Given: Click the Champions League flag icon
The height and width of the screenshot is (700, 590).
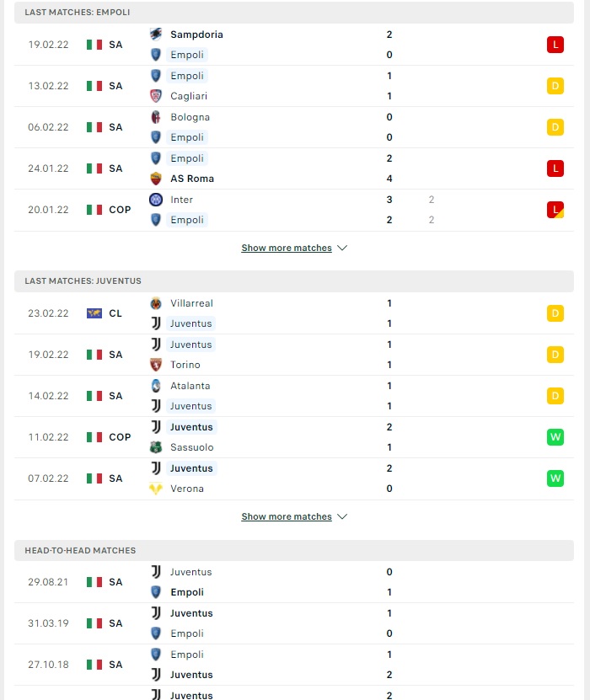Looking at the screenshot, I should point(94,313).
